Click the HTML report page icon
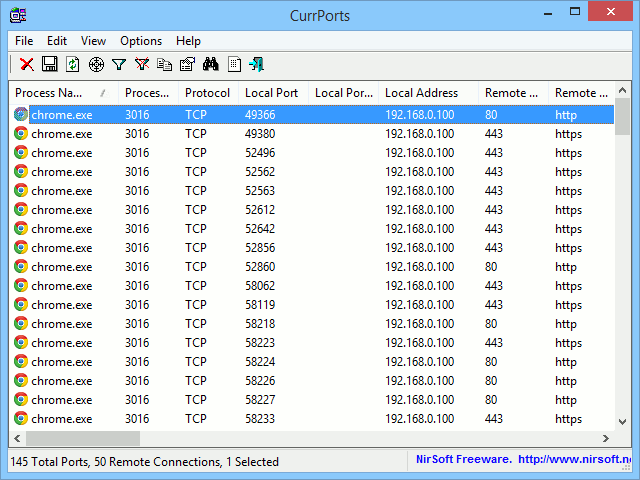 (x=234, y=64)
